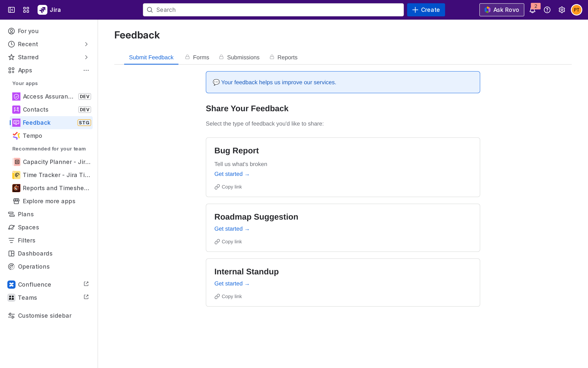Open settings gear icon
The height and width of the screenshot is (368, 588).
(x=561, y=10)
